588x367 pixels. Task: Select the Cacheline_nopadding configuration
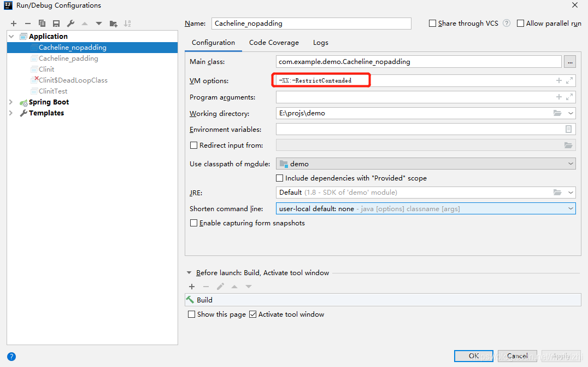(x=92, y=47)
